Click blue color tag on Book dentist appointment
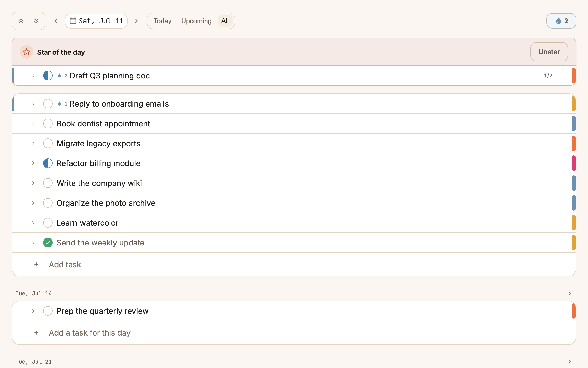Screen dimensions: 588x368 coord(574,124)
